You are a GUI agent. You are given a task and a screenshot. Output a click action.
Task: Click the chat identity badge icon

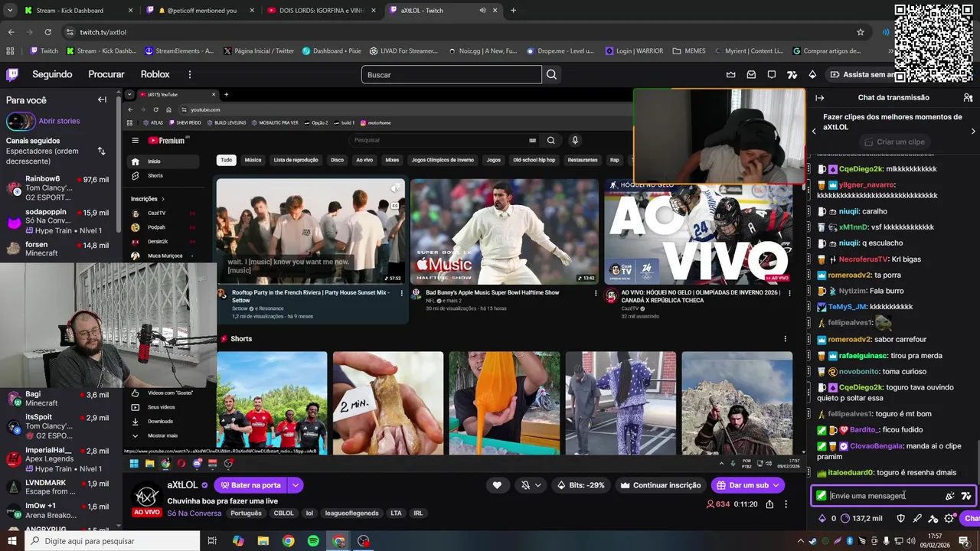[x=821, y=496]
